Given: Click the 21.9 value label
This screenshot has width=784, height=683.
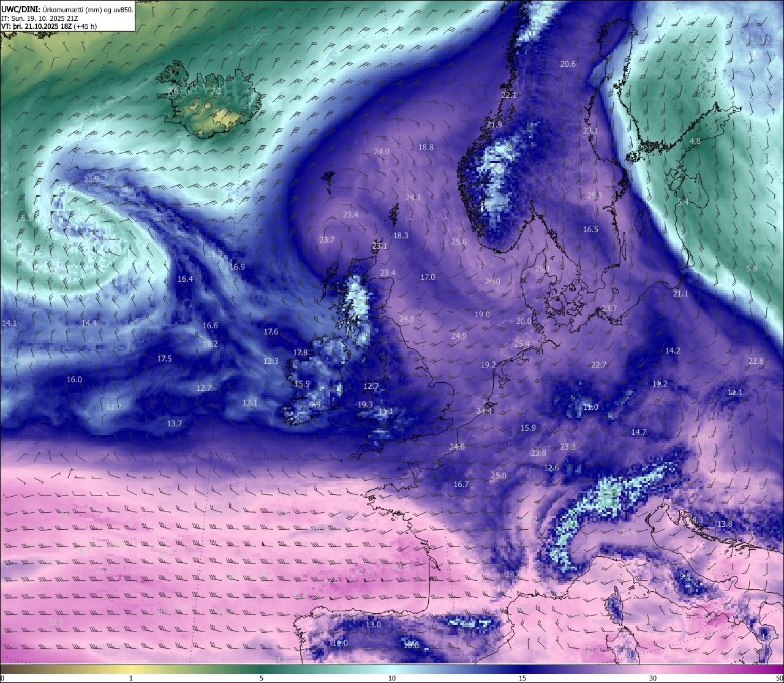Looking at the screenshot, I should coord(494,124).
